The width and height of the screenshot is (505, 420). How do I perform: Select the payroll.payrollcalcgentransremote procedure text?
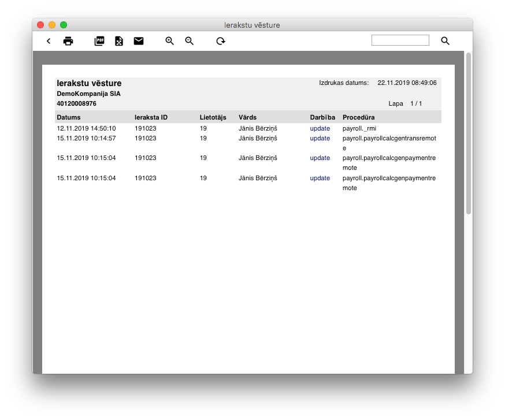[x=389, y=143]
